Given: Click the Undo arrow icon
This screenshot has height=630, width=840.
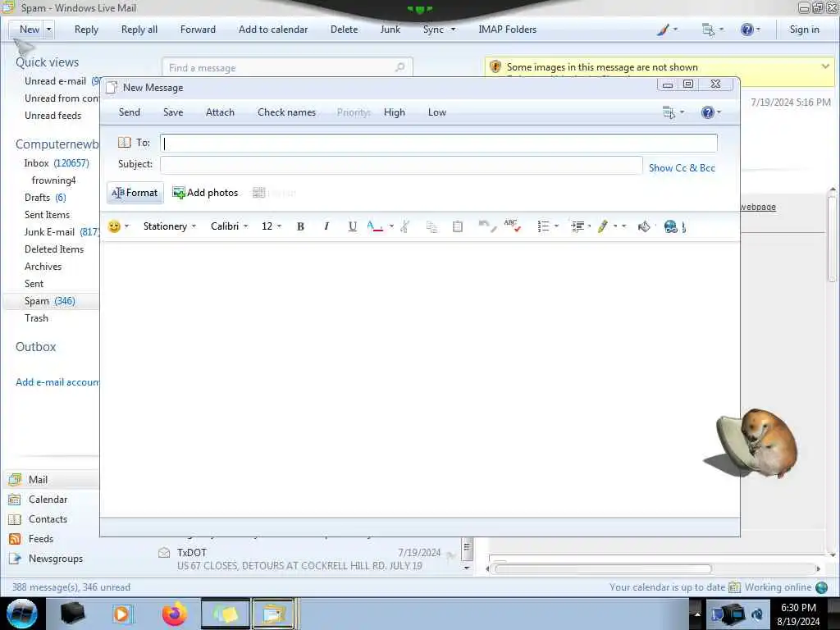Looking at the screenshot, I should coord(487,226).
